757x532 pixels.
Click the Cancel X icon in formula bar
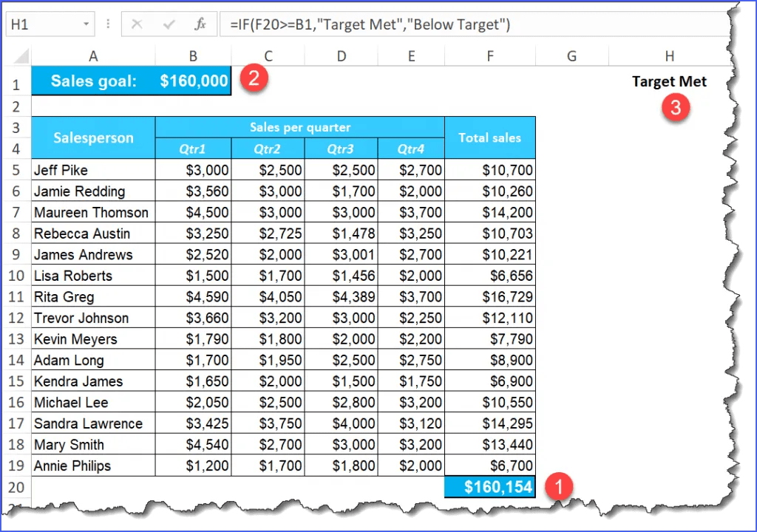(137, 24)
